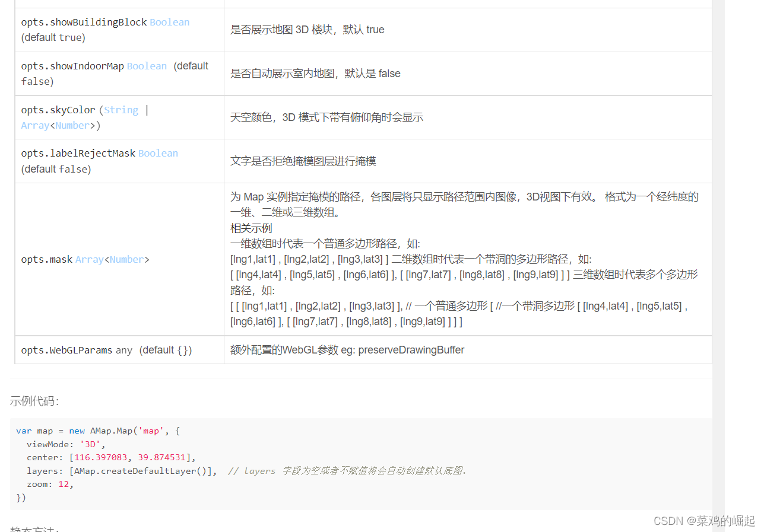Viewport: 764px width, 532px height.
Task: Click the Array type link in opts.skyColor row
Action: click(35, 125)
